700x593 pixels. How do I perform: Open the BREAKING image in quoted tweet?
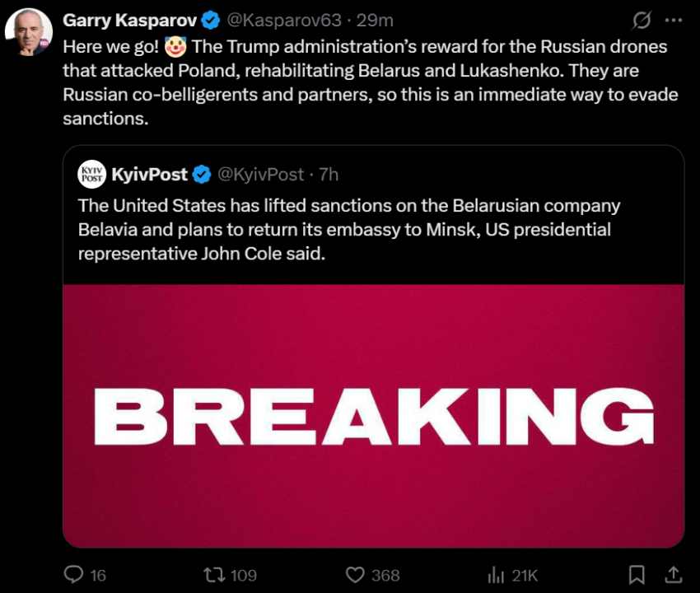(373, 416)
